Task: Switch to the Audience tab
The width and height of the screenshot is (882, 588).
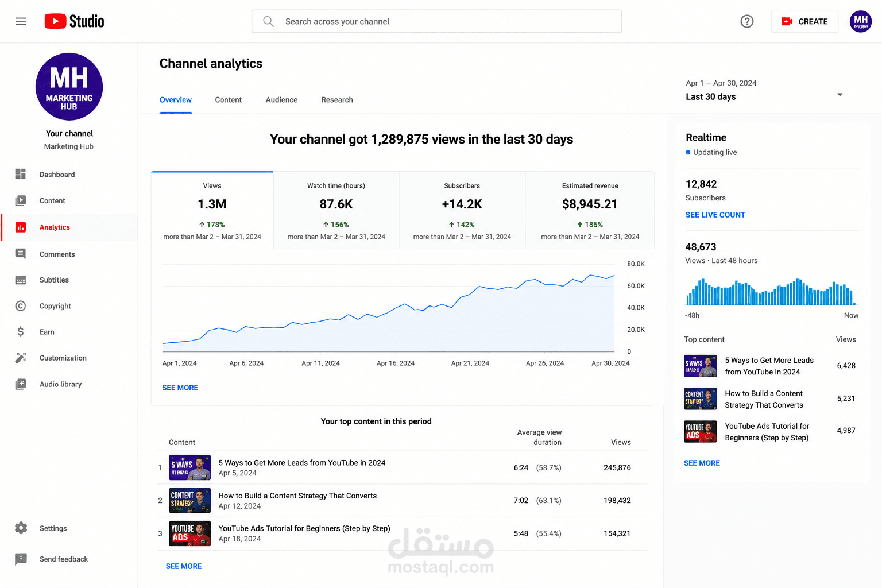Action: point(281,100)
